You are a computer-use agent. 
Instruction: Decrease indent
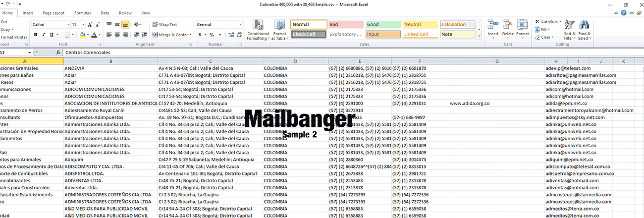tap(136, 35)
